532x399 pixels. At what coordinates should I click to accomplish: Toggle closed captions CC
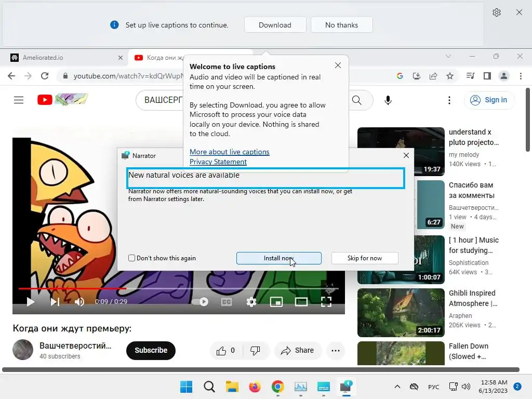coord(227,302)
